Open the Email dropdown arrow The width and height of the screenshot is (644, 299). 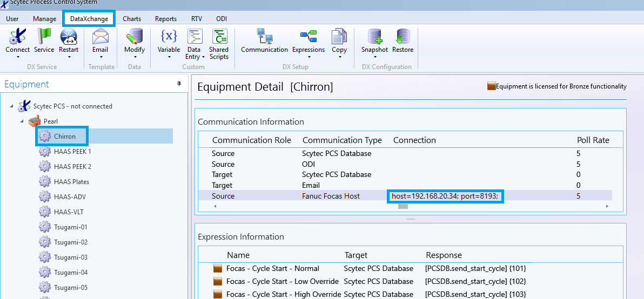(100, 57)
